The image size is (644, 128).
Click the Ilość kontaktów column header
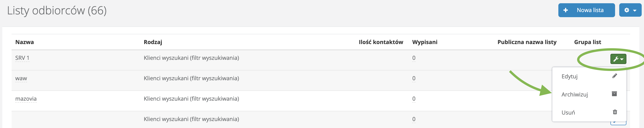pyautogui.click(x=381, y=42)
